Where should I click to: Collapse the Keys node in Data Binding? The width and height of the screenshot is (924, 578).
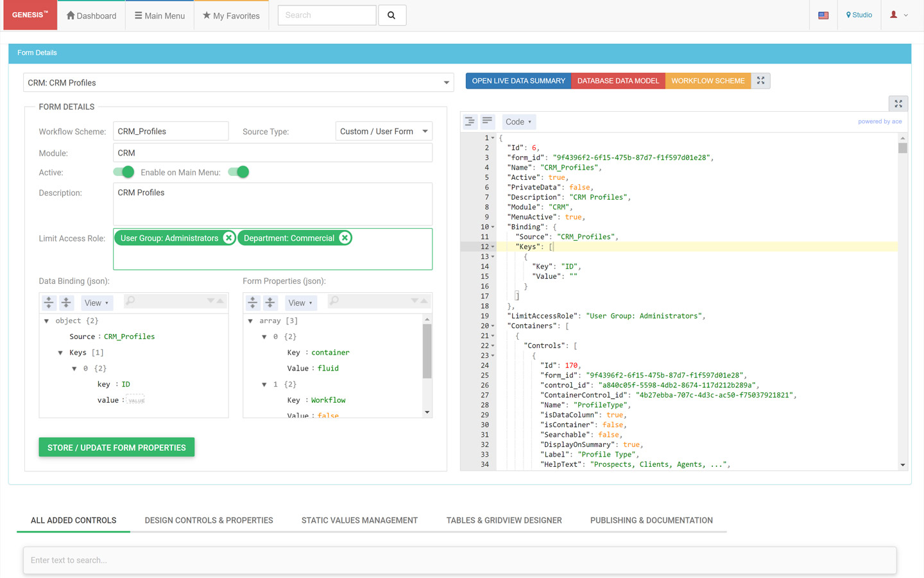60,353
